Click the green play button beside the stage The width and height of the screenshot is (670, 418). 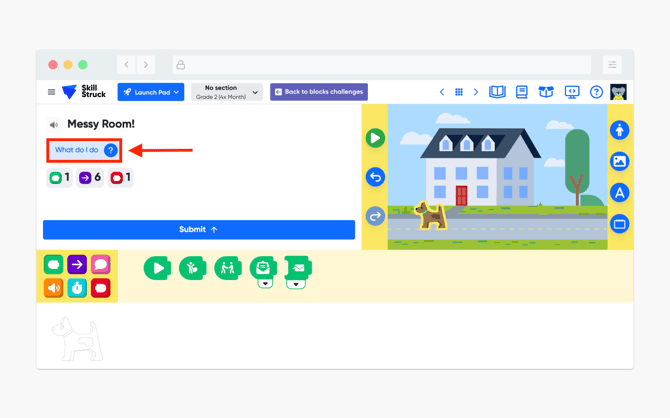coord(375,138)
